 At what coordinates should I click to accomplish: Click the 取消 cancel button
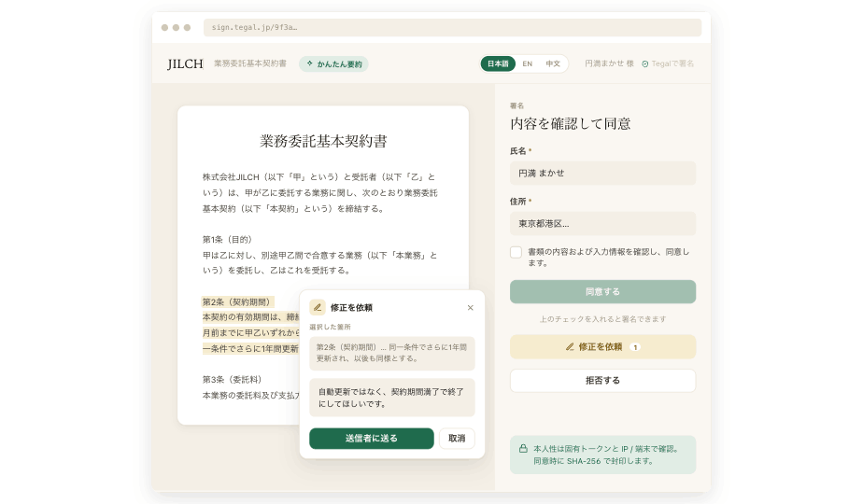point(457,439)
